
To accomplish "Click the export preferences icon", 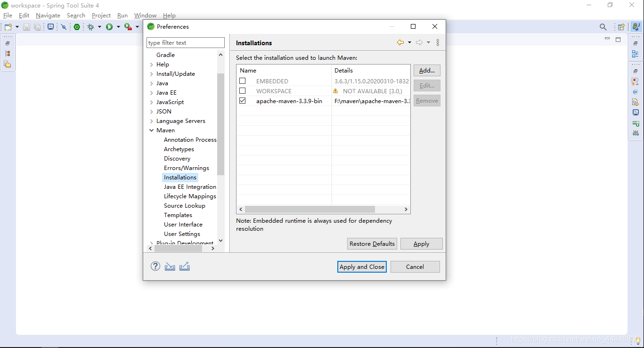I will [185, 266].
